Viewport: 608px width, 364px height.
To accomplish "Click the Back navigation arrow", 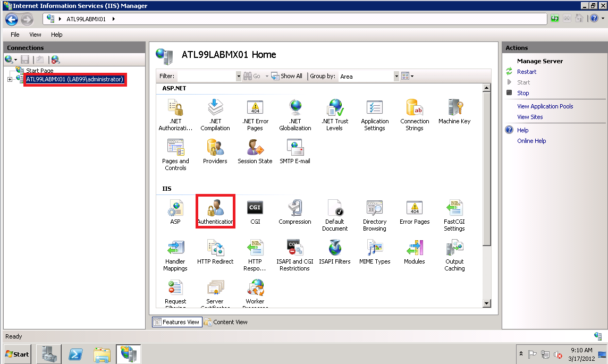I will point(12,19).
